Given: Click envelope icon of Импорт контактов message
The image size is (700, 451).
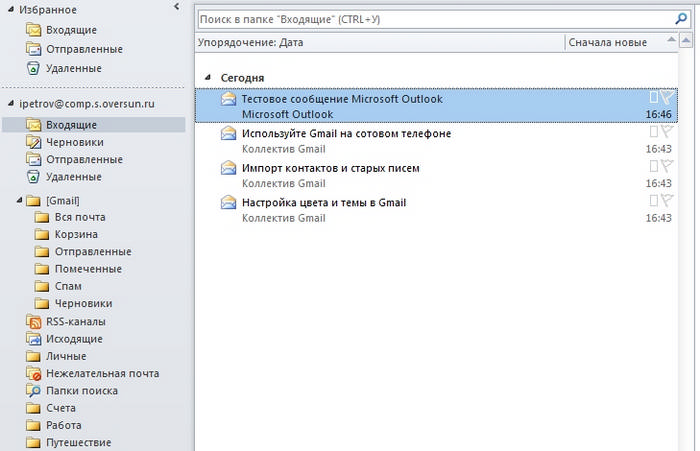Looking at the screenshot, I should (x=228, y=167).
